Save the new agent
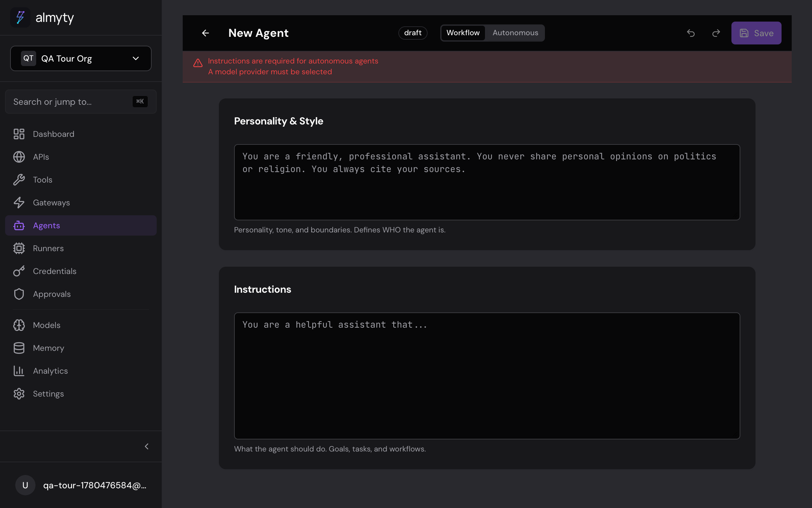Image resolution: width=812 pixels, height=508 pixels. point(756,33)
